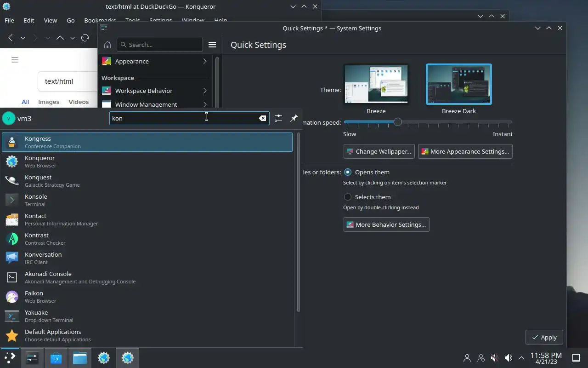This screenshot has width=588, height=368.
Task: Expand Workspace Behavior category
Action: (155, 91)
